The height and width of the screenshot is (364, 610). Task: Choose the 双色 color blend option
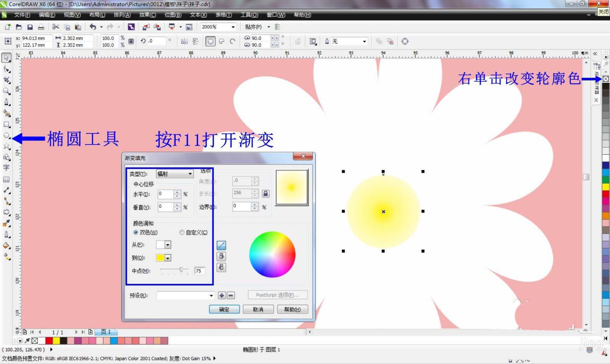point(136,233)
